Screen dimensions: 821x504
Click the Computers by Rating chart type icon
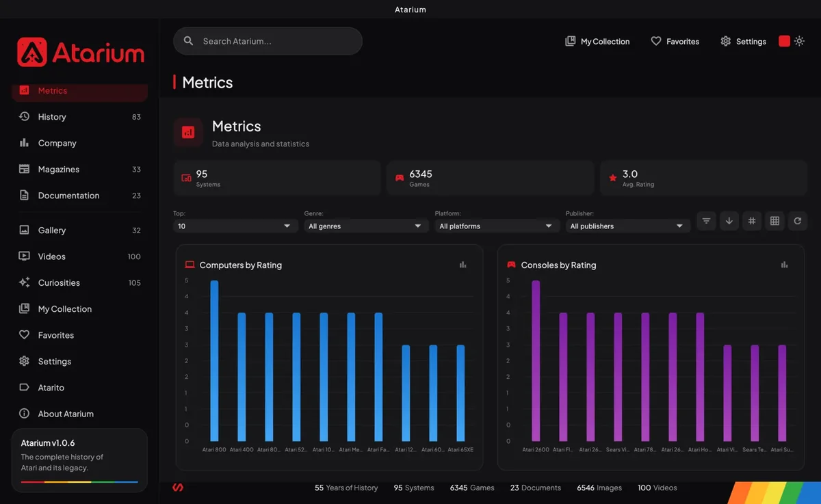(463, 265)
